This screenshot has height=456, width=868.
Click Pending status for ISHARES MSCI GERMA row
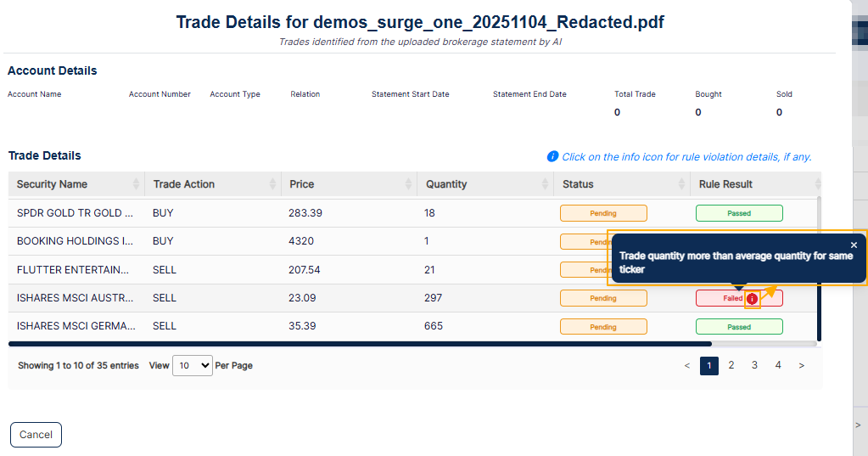coord(603,327)
